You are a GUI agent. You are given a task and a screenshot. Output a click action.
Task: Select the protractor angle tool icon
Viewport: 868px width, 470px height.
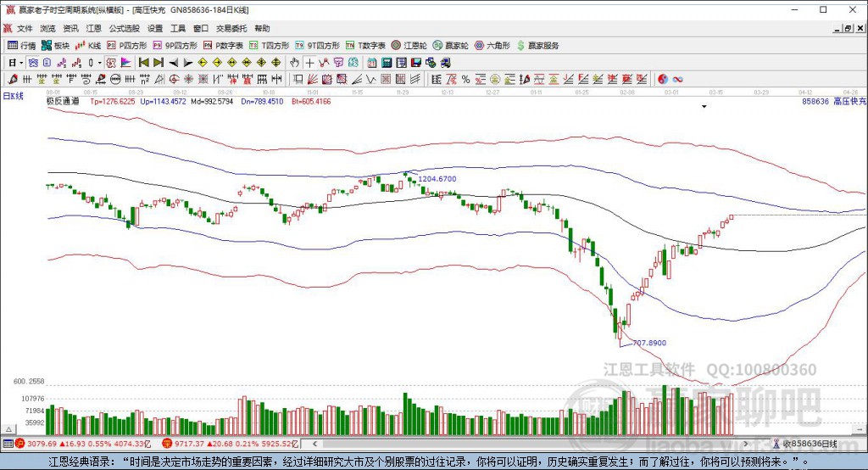pos(159,79)
